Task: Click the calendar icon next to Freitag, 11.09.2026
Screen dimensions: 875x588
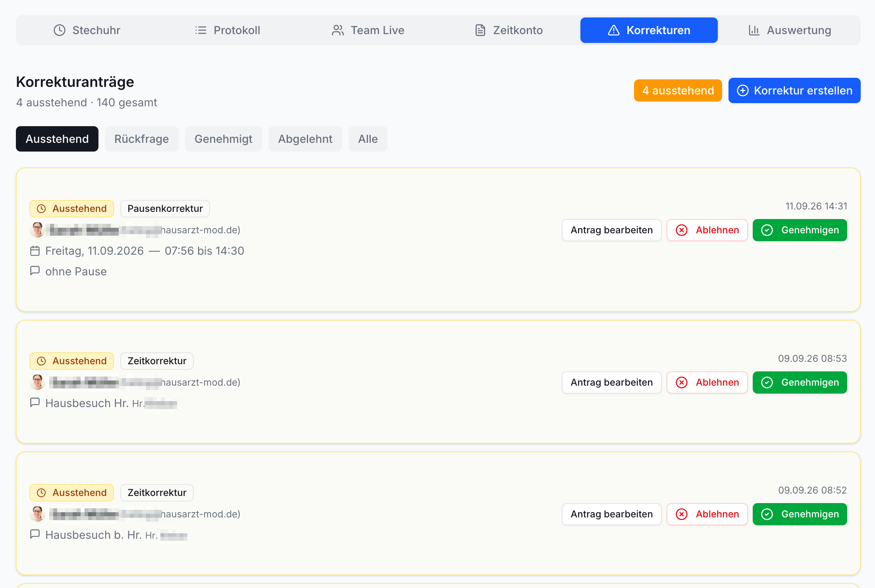Action: [35, 251]
